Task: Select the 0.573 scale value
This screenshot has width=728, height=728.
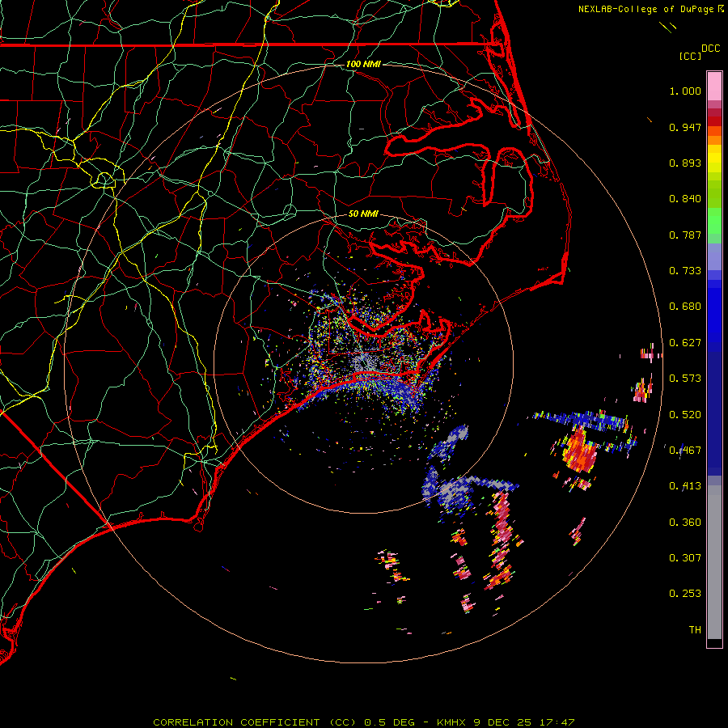Action: click(685, 379)
